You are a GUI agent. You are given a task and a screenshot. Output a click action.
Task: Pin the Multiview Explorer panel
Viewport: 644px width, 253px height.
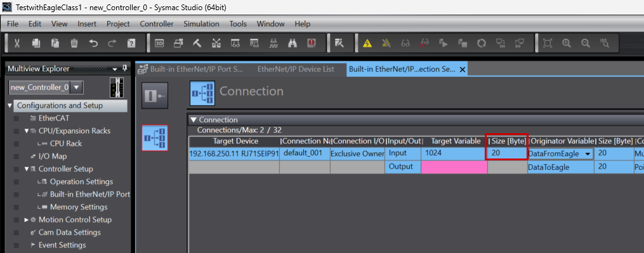[125, 68]
